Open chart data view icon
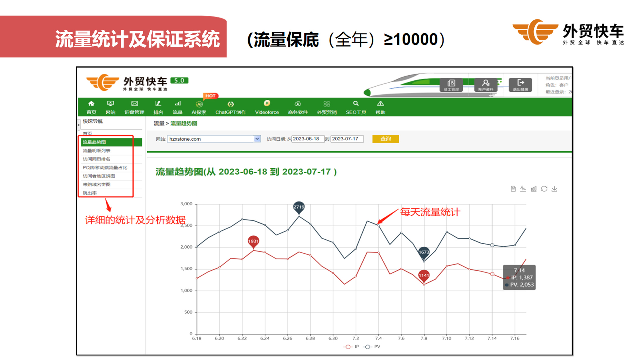 [x=513, y=189]
